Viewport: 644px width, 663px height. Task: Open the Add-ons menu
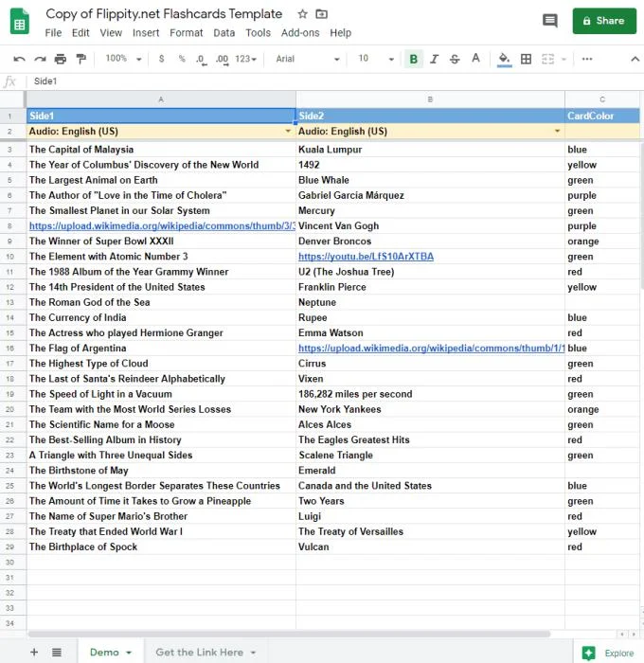300,33
